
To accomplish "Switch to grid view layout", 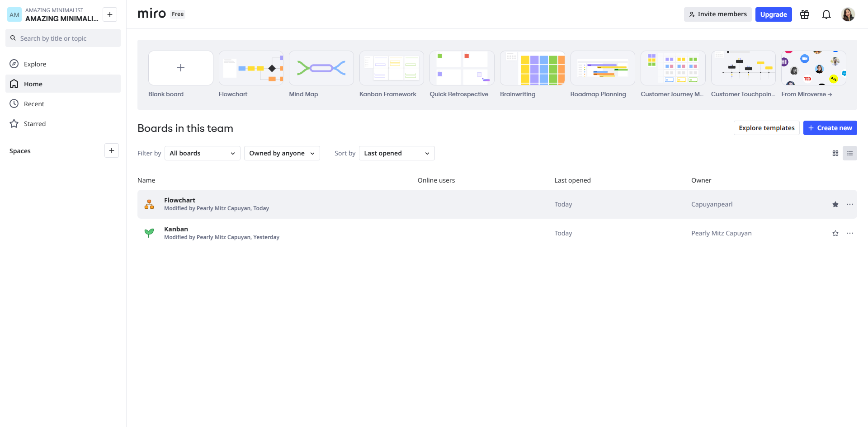I will click(x=835, y=153).
